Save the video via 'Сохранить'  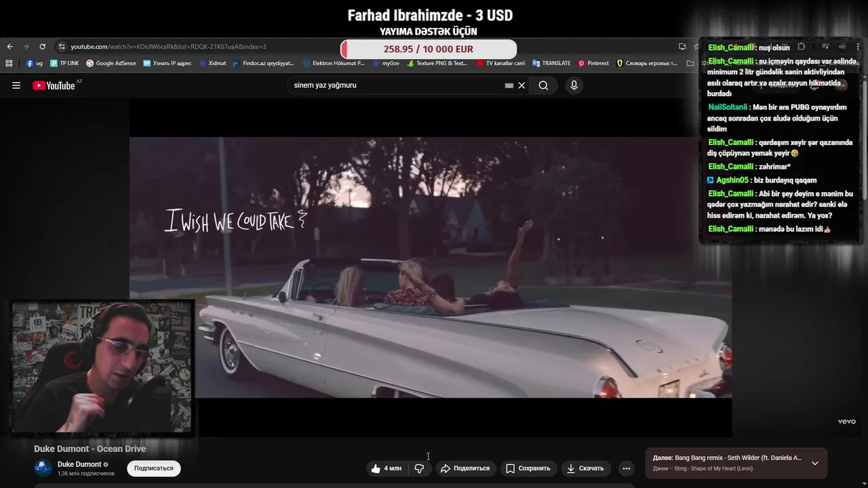click(x=528, y=468)
